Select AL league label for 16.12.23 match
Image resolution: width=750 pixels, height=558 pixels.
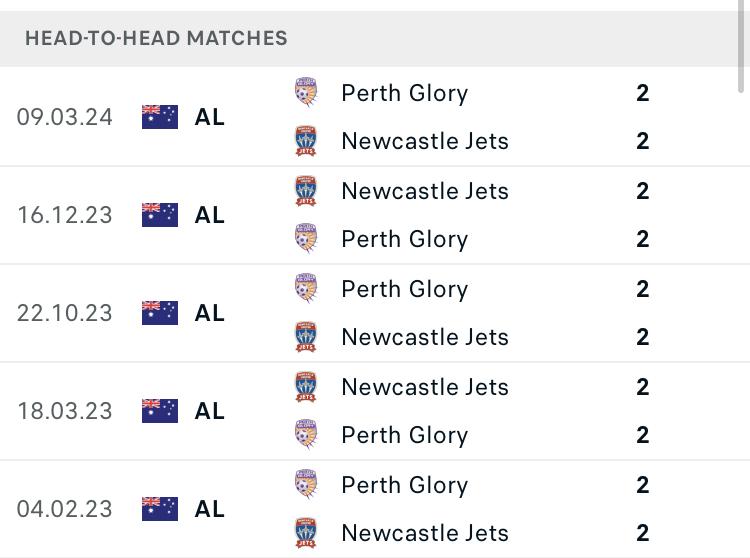(210, 215)
